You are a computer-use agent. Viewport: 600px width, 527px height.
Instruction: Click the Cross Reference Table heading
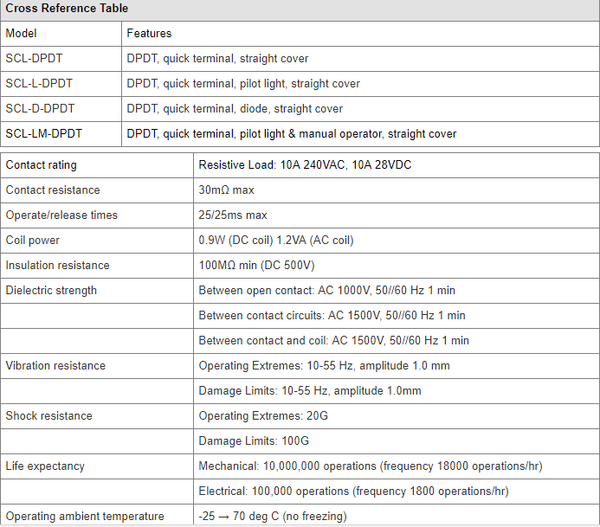pyautogui.click(x=65, y=10)
